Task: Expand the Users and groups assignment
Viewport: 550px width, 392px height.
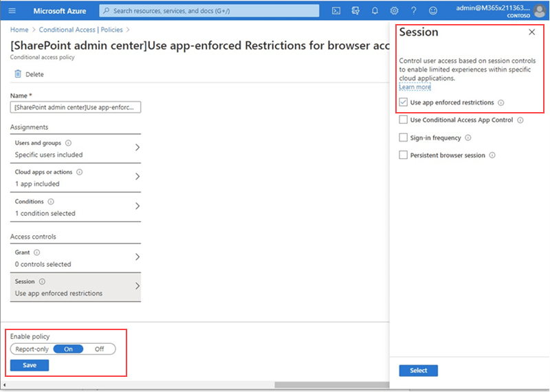Action: [137, 148]
